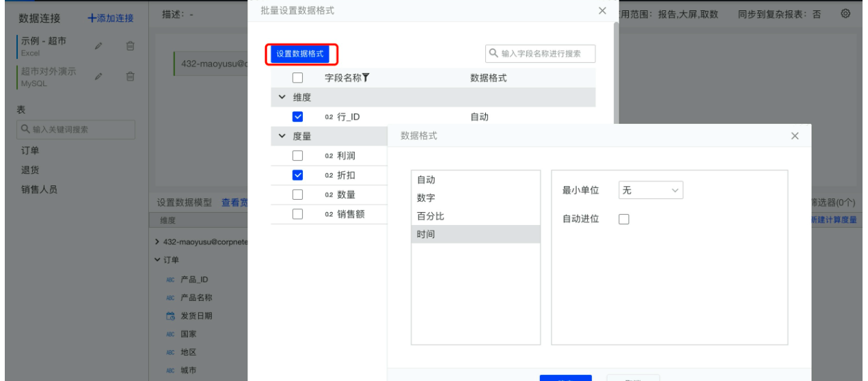Collapse the 维度 group in field list
Viewport: 868px width, 381px height.
pos(282,97)
